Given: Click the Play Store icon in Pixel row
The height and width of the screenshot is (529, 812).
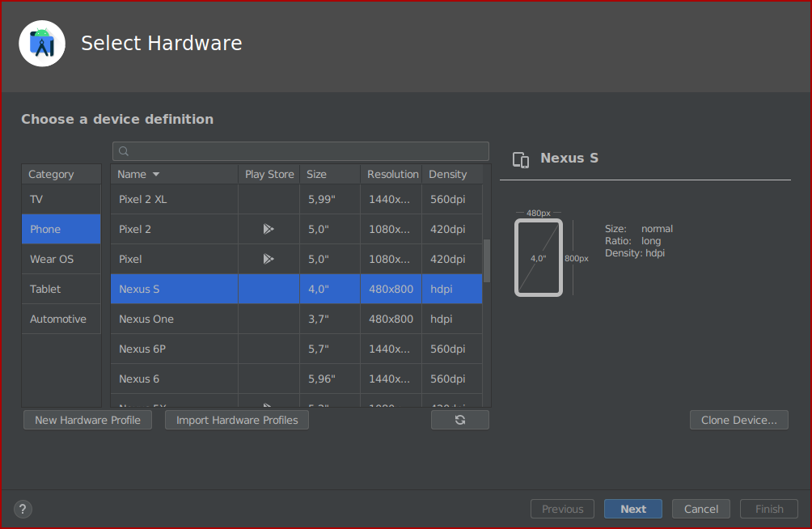Looking at the screenshot, I should 269,259.
